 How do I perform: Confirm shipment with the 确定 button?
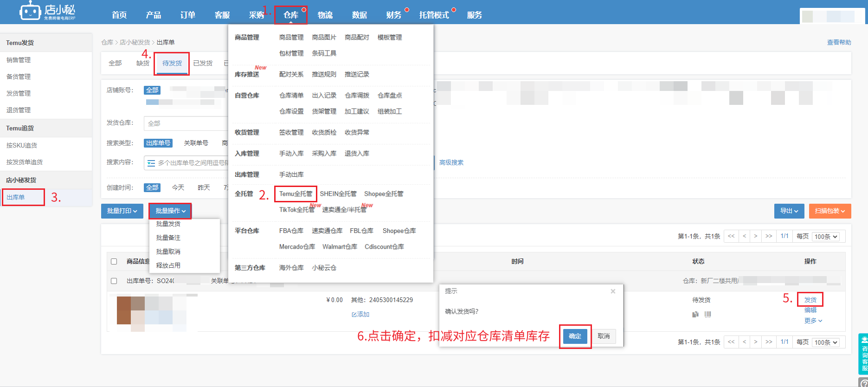click(x=575, y=336)
